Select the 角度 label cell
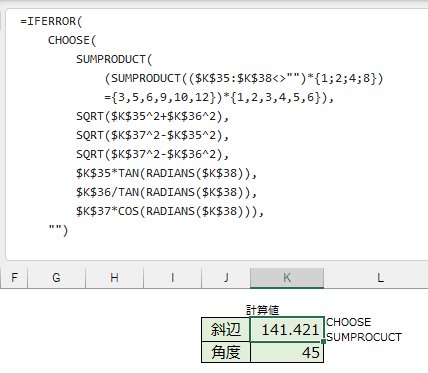 [x=226, y=352]
